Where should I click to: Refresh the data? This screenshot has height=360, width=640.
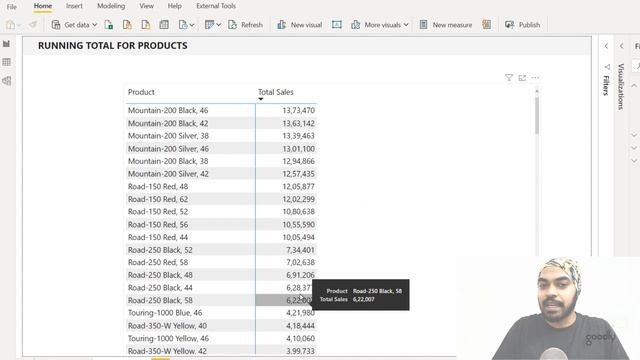point(245,25)
